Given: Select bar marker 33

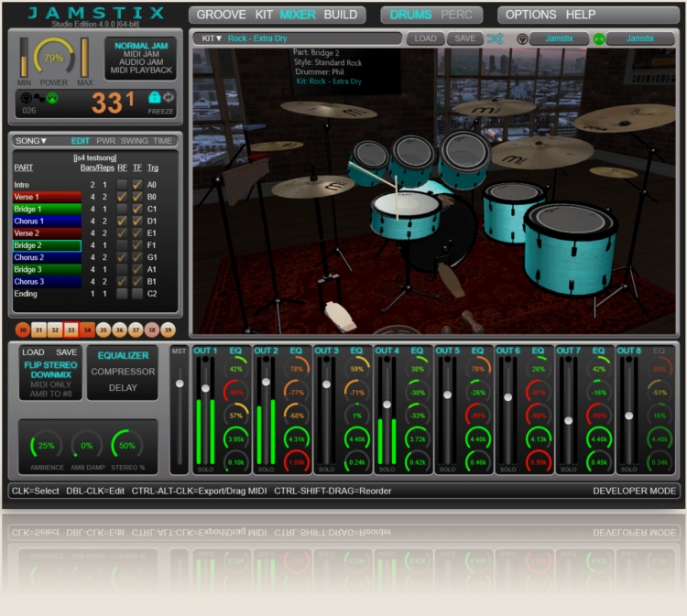Looking at the screenshot, I should (71, 330).
